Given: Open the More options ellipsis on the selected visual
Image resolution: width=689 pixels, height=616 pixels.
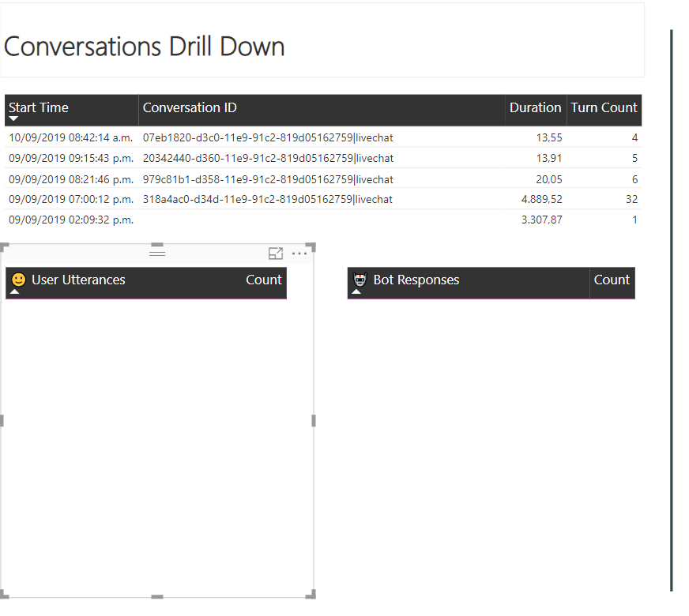Looking at the screenshot, I should point(299,254).
